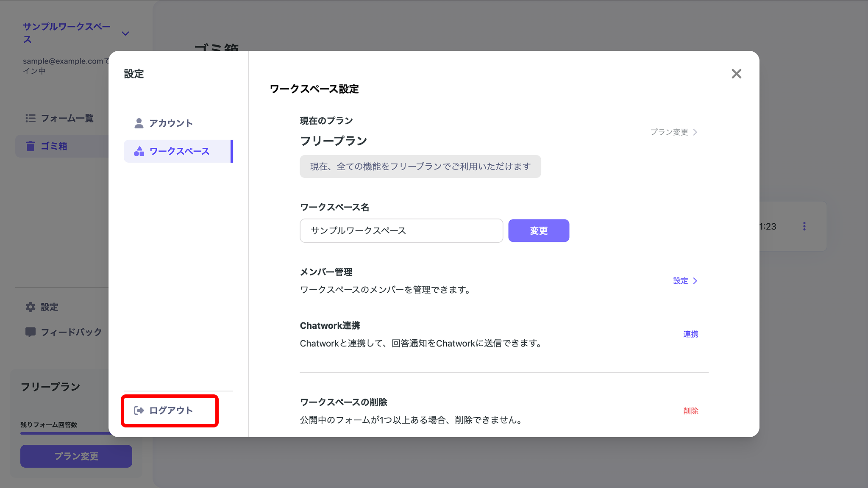Click the アカウント person icon
This screenshot has height=488, width=868.
(x=138, y=123)
